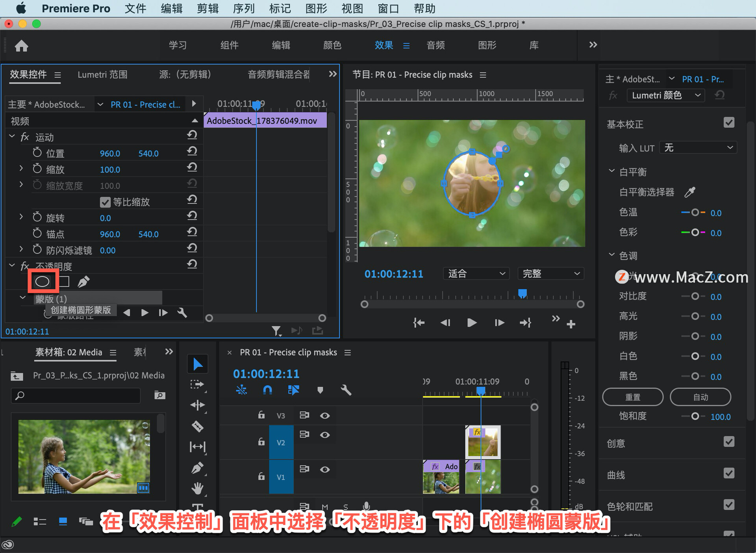Track the mask forward one frame
756x553 pixels.
(163, 313)
